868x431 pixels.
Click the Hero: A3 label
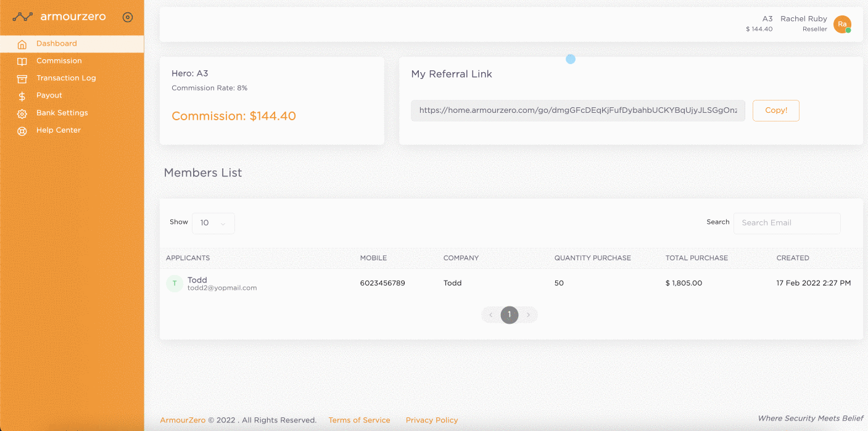(190, 73)
